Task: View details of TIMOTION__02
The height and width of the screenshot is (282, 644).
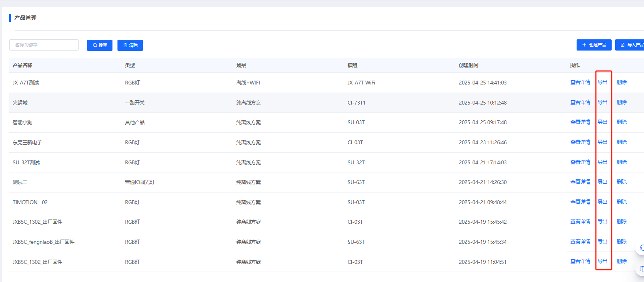Action: point(580,202)
